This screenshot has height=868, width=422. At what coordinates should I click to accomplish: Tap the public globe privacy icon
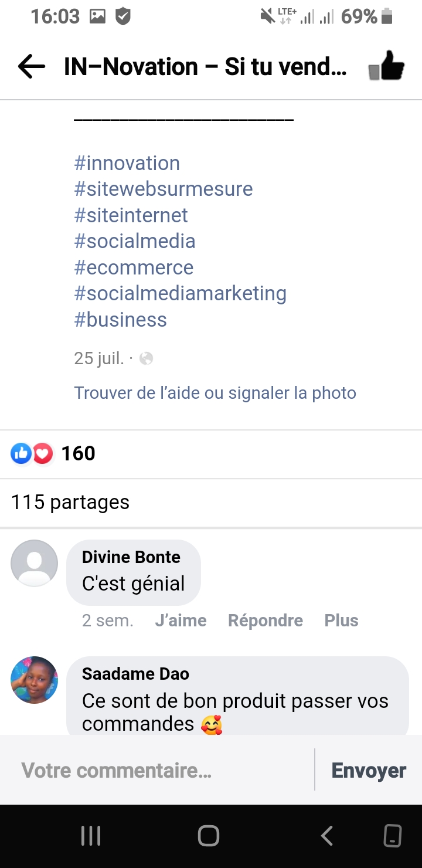click(x=146, y=358)
